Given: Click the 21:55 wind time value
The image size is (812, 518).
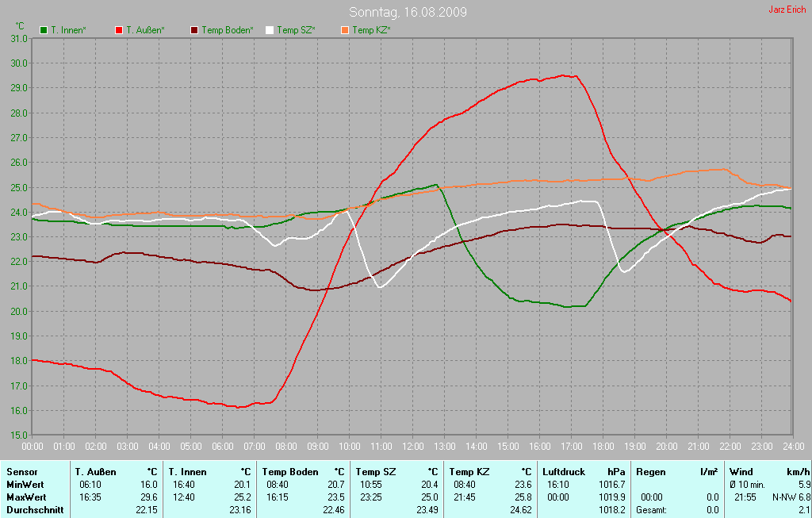Looking at the screenshot, I should pos(745,497).
